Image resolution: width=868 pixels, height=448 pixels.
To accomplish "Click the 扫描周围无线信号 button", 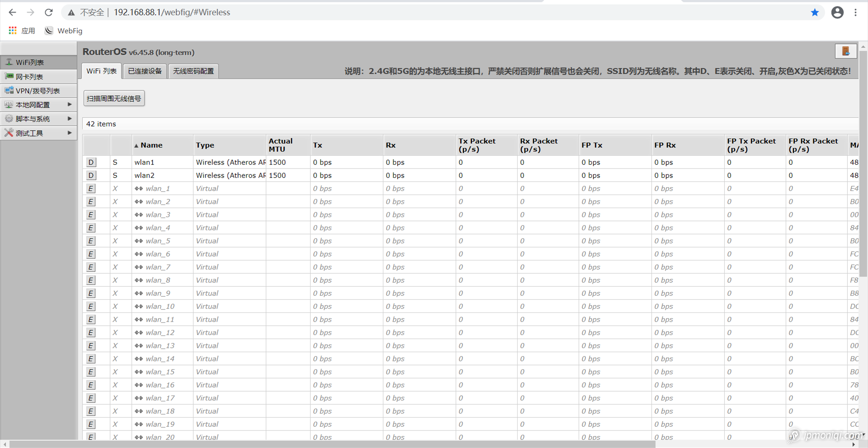I will [114, 98].
